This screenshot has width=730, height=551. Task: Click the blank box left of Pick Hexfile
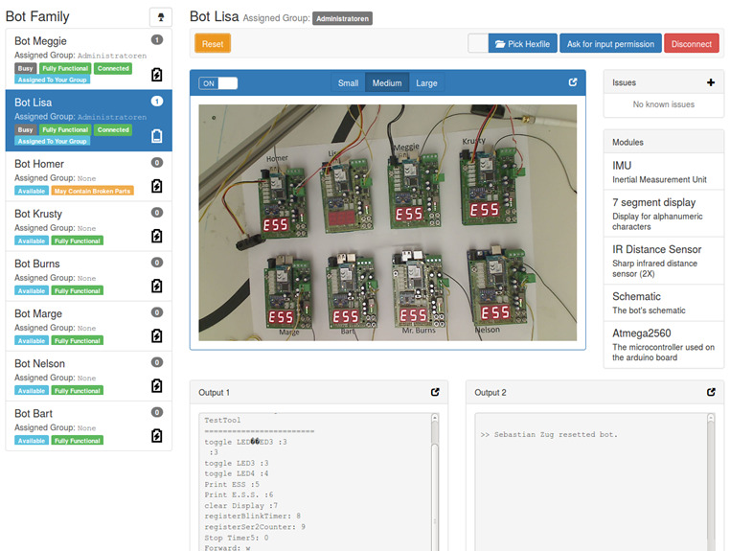point(478,44)
